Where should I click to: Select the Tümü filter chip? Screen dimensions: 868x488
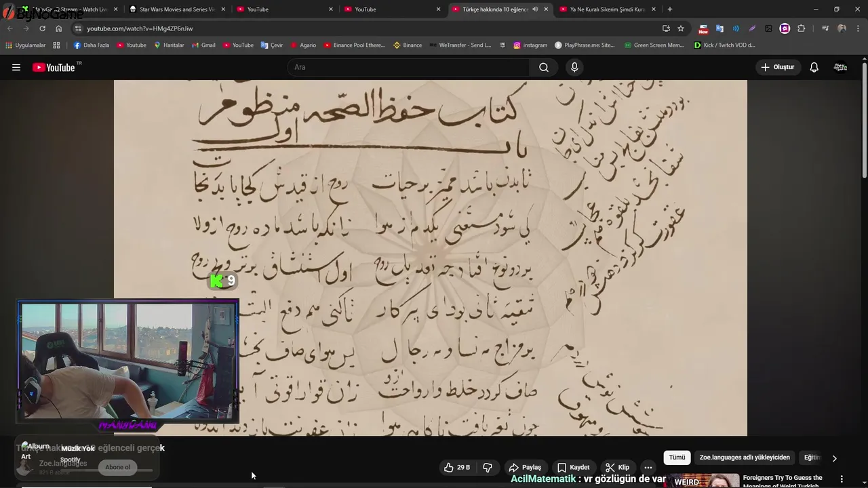(x=677, y=457)
